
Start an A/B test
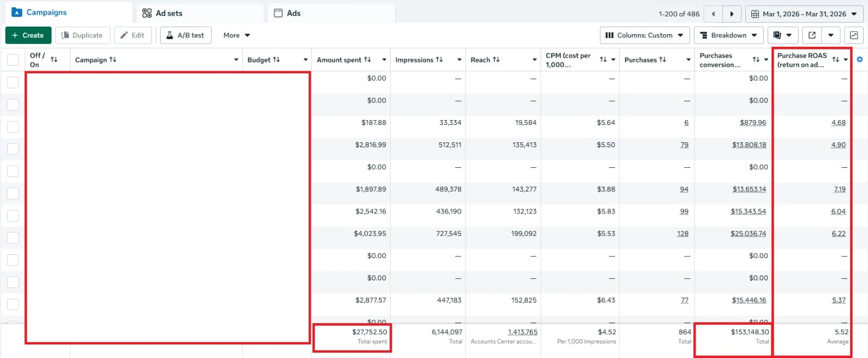(x=186, y=35)
